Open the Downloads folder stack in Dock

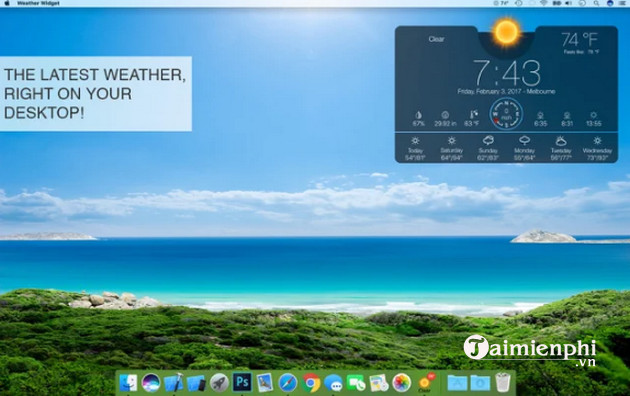(480, 383)
